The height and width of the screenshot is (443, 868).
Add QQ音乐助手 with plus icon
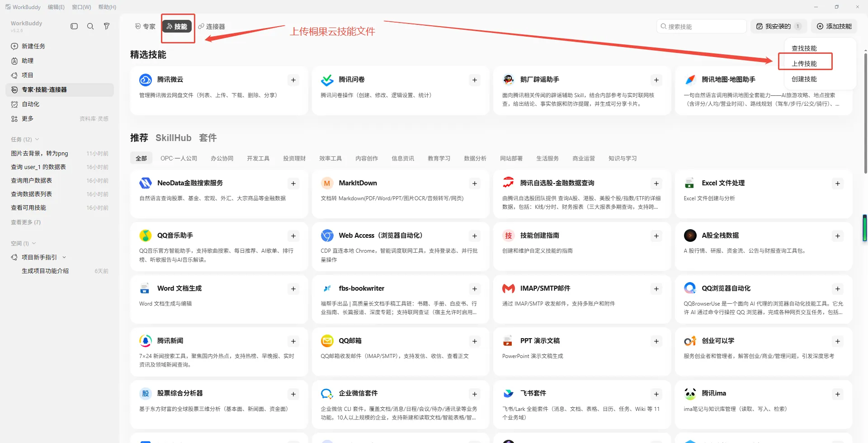(x=293, y=236)
